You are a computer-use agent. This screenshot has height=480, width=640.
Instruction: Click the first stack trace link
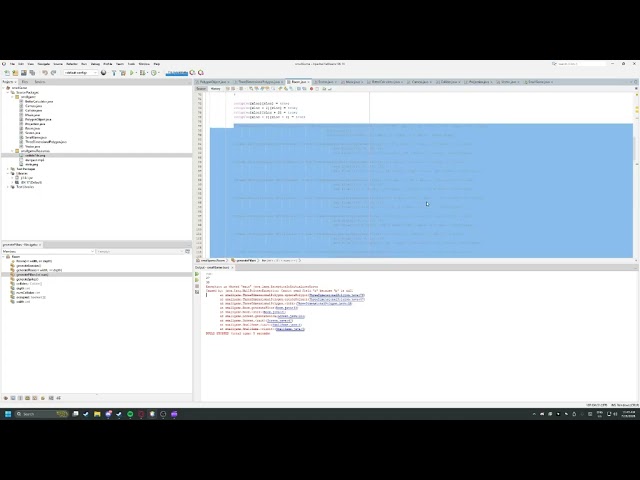(x=336, y=295)
